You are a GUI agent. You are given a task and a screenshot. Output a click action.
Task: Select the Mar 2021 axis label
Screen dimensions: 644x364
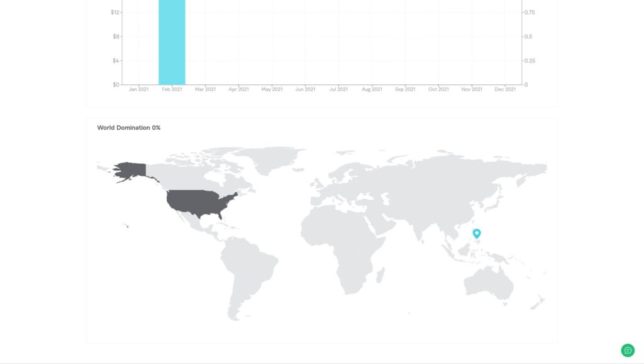205,89
